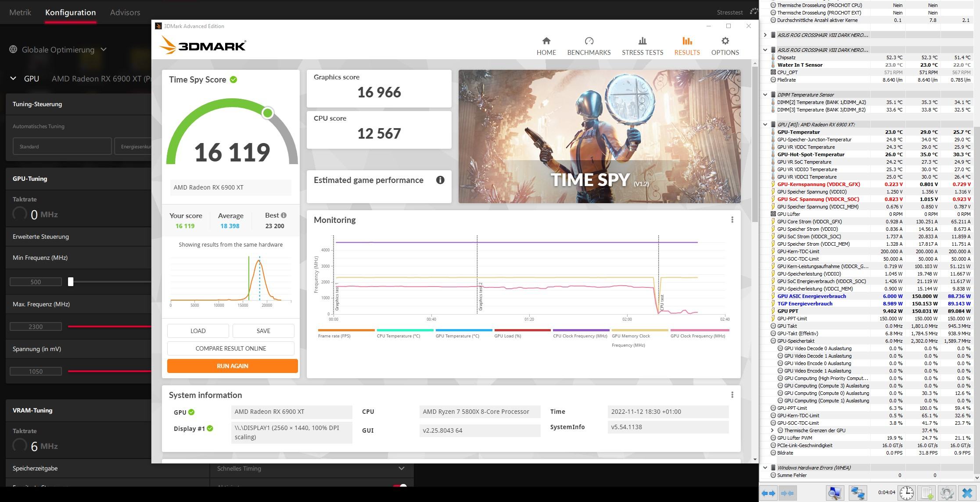Screen dimensions: 980x502
Task: Toggle GPU Clock Frequency legend in Monitoring
Action: click(700, 333)
